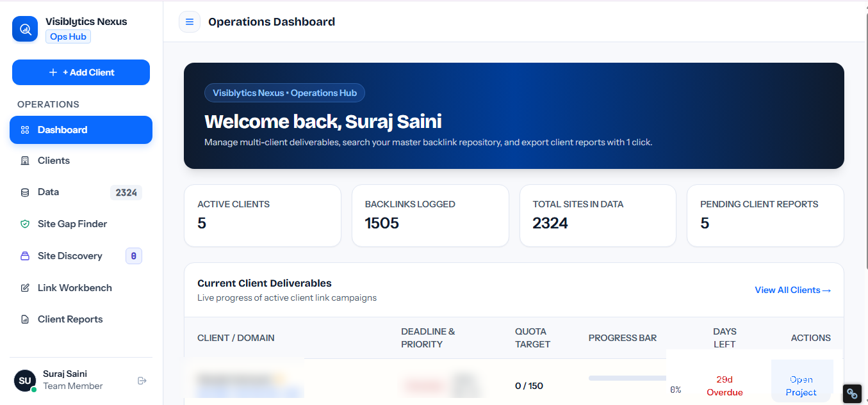Click the SU user avatar
The image size is (868, 405).
(25, 381)
